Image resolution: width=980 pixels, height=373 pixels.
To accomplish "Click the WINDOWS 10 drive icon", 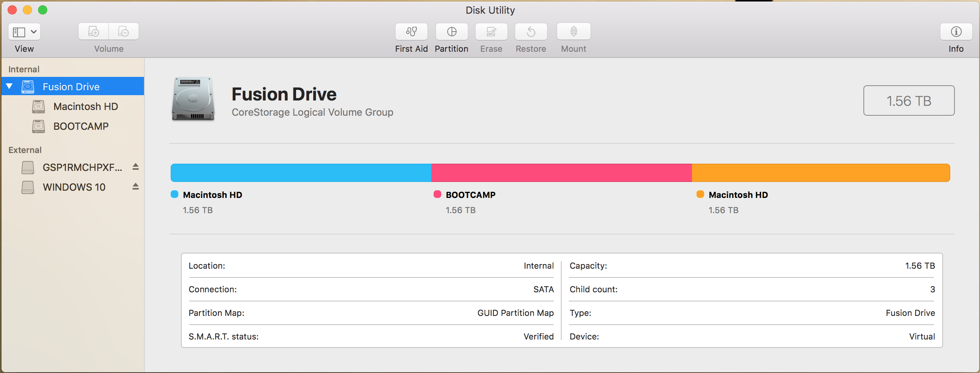I will click(x=28, y=187).
